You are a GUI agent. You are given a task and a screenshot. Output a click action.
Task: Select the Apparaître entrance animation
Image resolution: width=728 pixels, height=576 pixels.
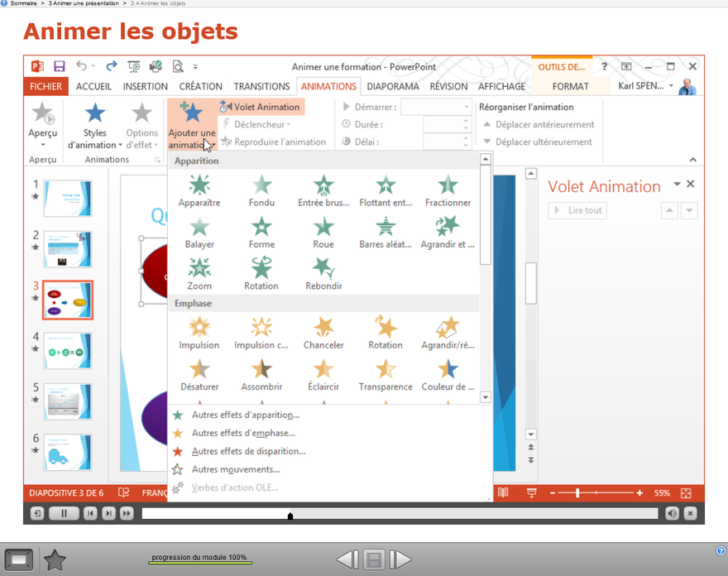pos(199,190)
